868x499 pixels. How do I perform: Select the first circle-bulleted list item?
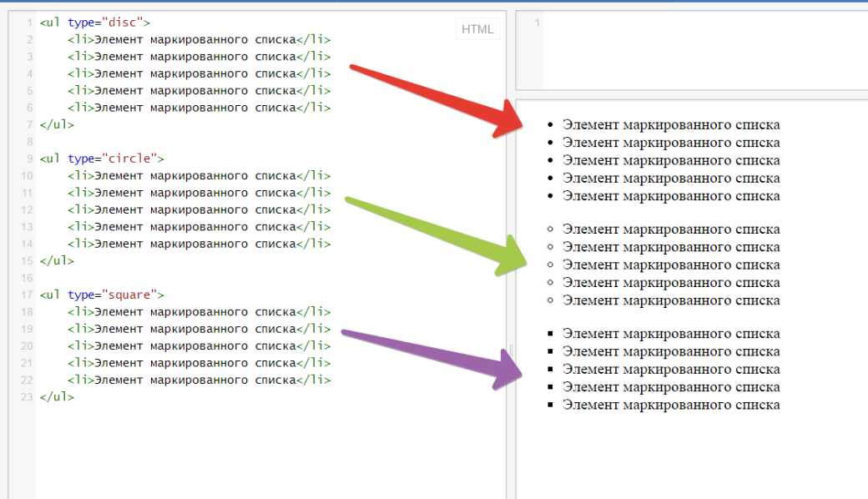[673, 229]
